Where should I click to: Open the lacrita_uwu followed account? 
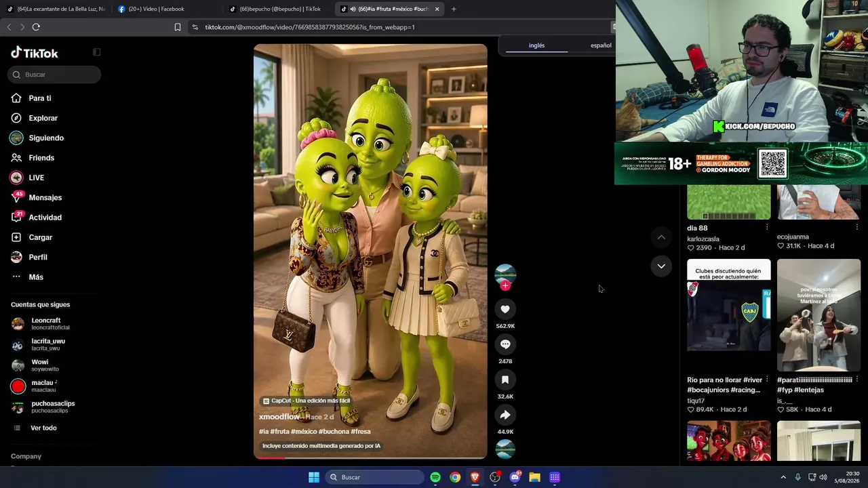click(x=39, y=345)
